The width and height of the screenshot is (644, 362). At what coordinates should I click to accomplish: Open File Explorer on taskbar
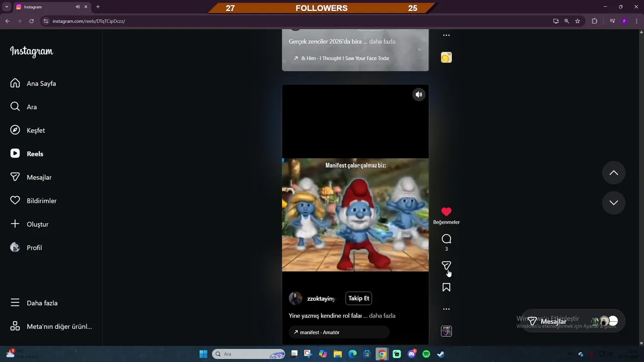tap(338, 354)
